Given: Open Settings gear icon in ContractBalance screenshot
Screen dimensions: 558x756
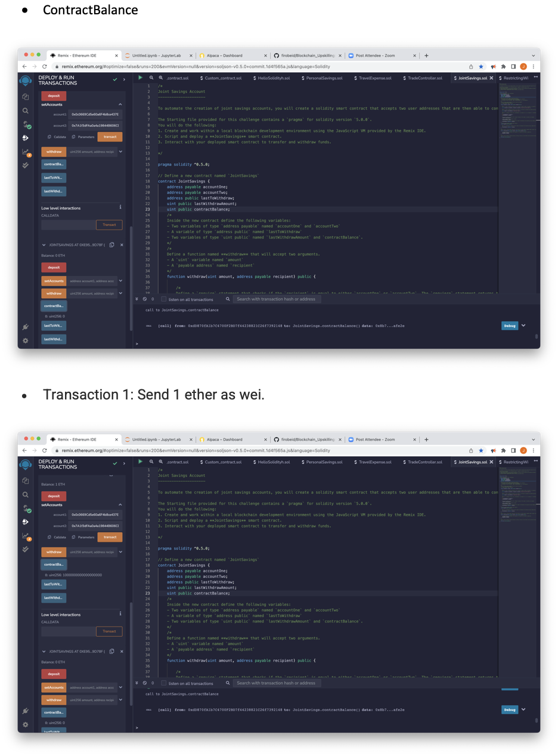Looking at the screenshot, I should click(x=25, y=340).
